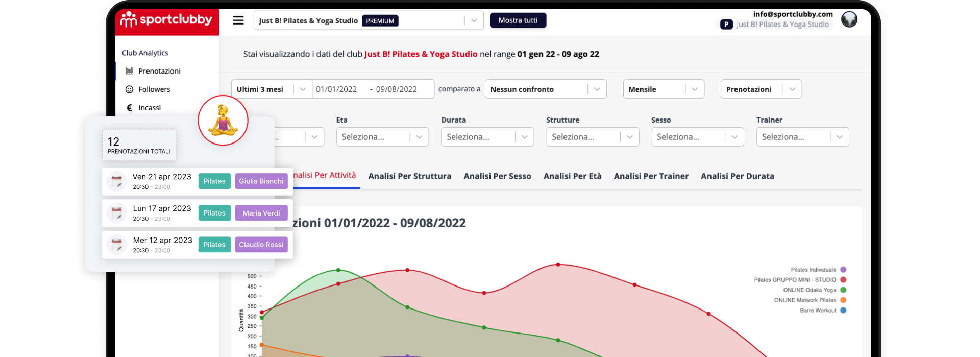Expand the Strutture filter dropdown

point(593,137)
